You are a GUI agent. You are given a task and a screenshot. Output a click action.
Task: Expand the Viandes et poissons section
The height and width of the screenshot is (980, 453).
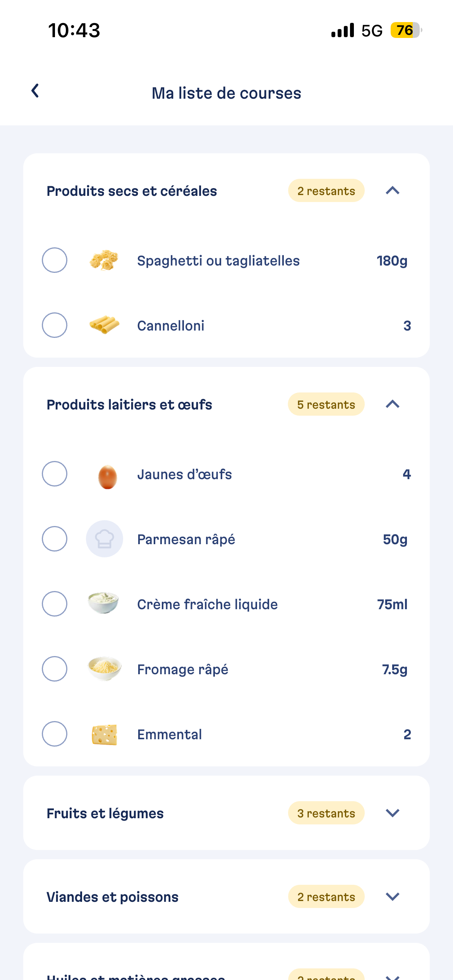coord(393,896)
